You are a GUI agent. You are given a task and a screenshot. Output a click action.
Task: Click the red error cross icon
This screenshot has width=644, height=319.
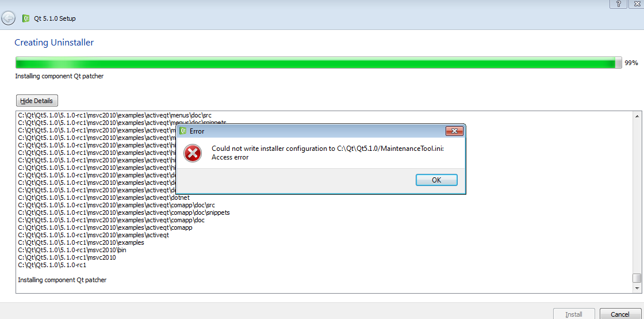click(x=193, y=153)
